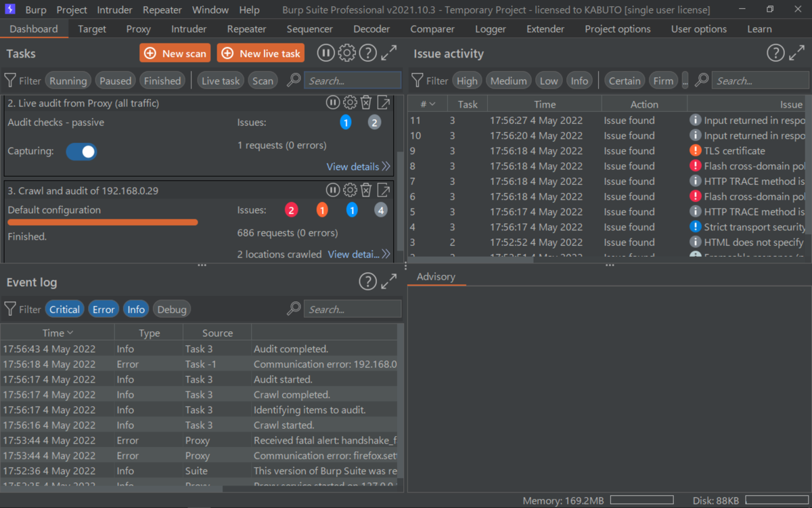Click the Memory usage bar in the status bar

pyautogui.click(x=642, y=501)
